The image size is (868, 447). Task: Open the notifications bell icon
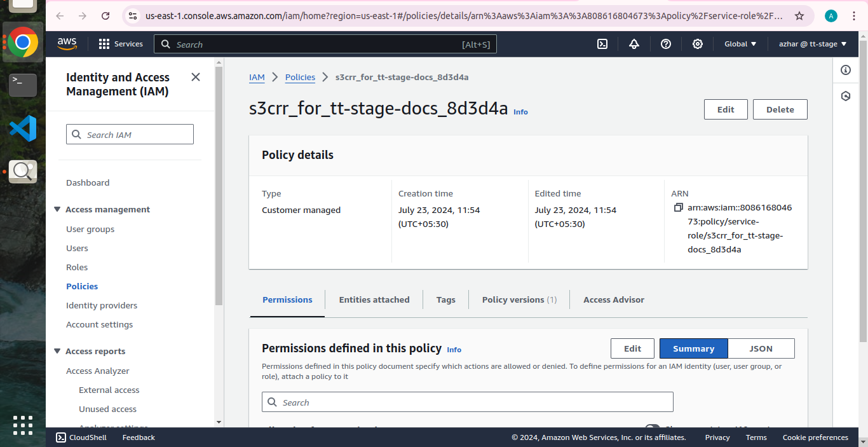[x=634, y=44]
